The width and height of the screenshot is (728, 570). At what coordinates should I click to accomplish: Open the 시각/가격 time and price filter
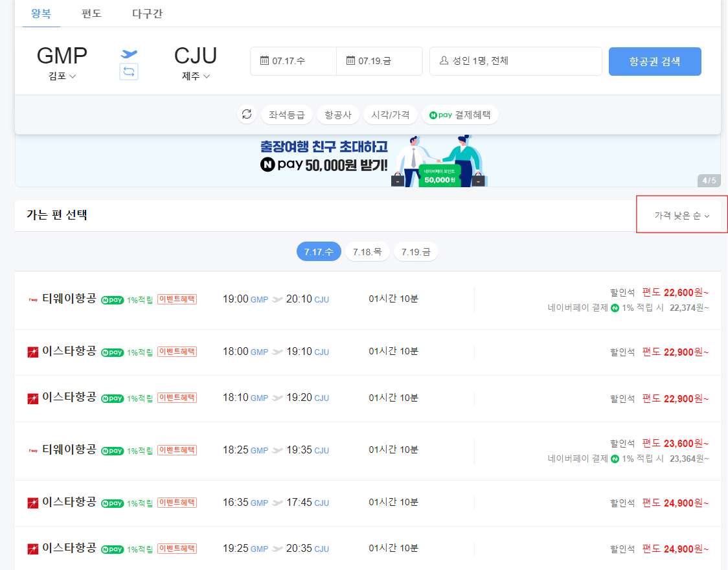pyautogui.click(x=391, y=115)
